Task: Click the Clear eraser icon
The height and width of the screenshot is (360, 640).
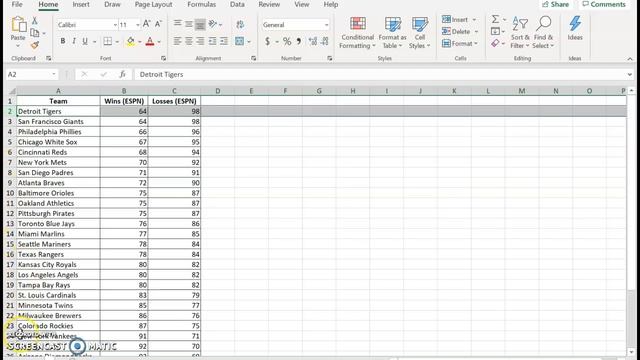Action: (495, 43)
